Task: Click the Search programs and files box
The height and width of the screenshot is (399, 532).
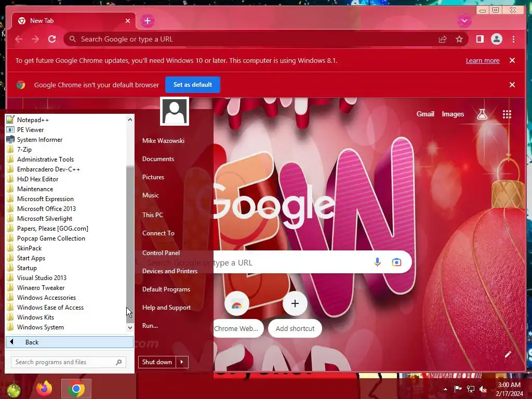Action: [69, 362]
